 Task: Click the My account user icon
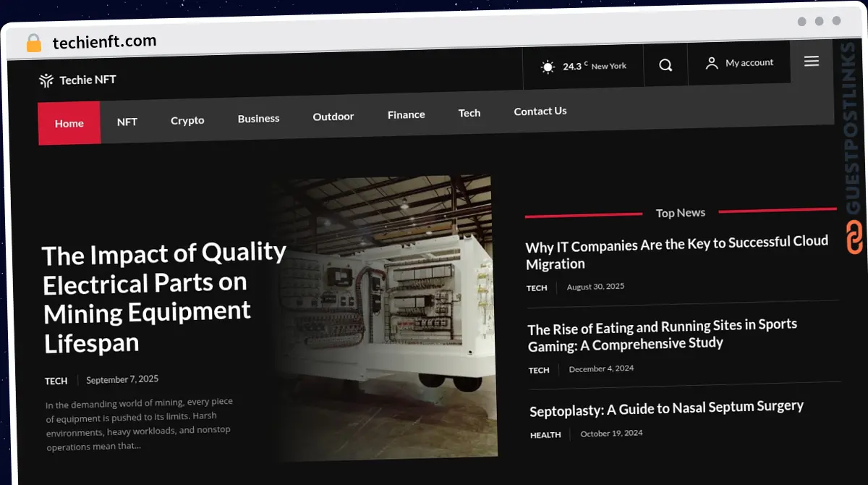coord(712,63)
